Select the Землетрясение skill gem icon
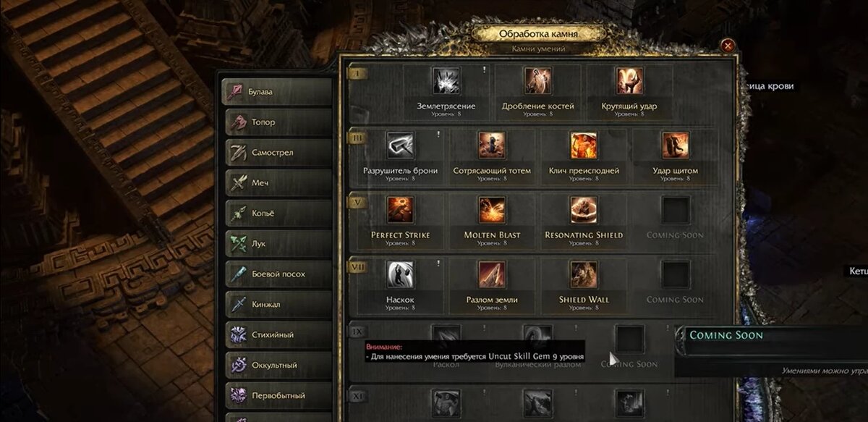868x422 pixels. (x=446, y=81)
